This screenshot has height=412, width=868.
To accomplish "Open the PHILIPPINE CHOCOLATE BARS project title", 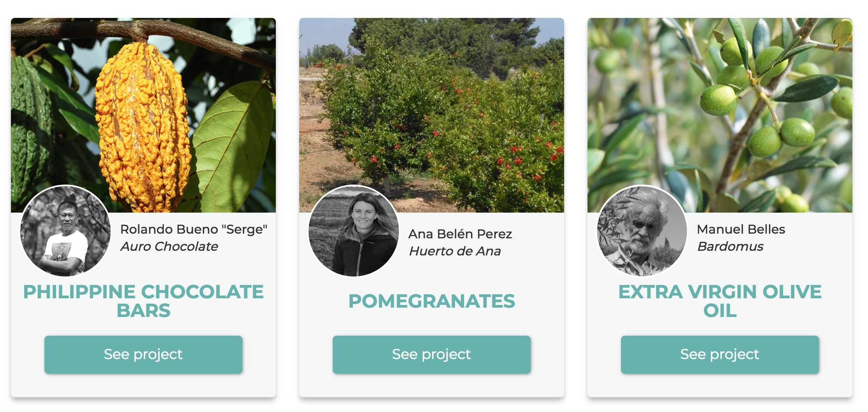I will pos(143,300).
